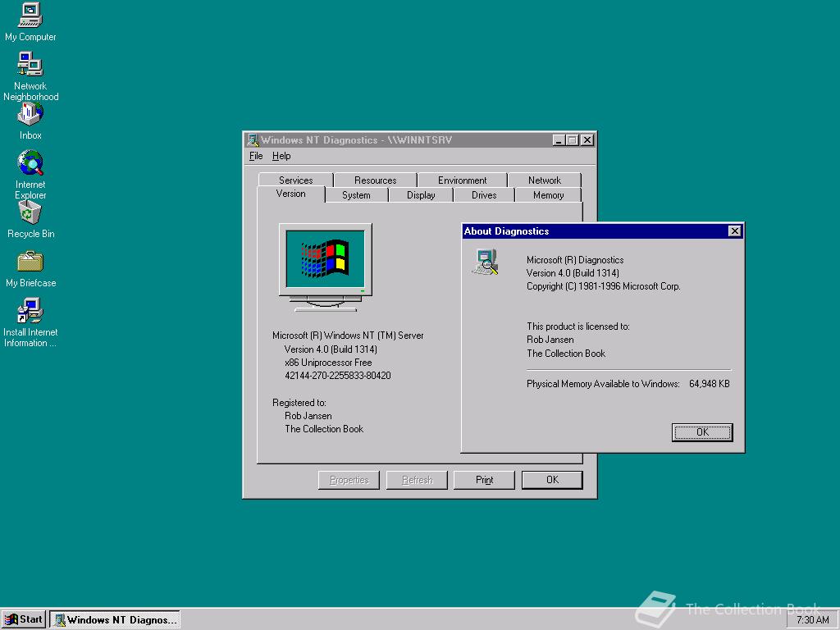Screen dimensions: 840x630
Task: Click the magnifier computer icon in About Diagnostics
Action: point(486,262)
